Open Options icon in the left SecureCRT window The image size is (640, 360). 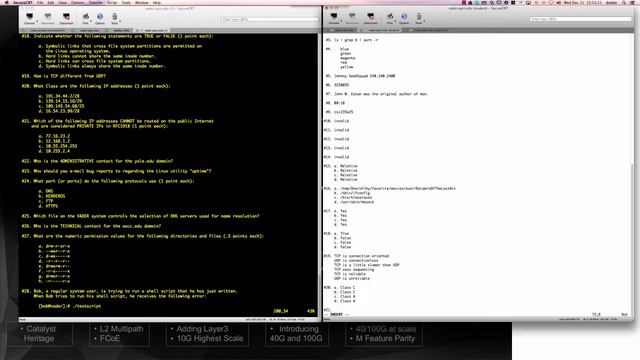click(100, 17)
